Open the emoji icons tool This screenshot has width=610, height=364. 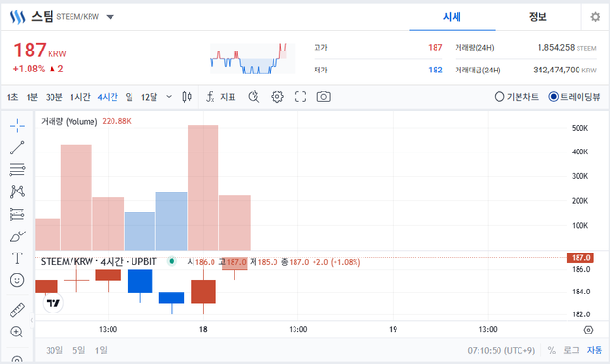click(17, 280)
